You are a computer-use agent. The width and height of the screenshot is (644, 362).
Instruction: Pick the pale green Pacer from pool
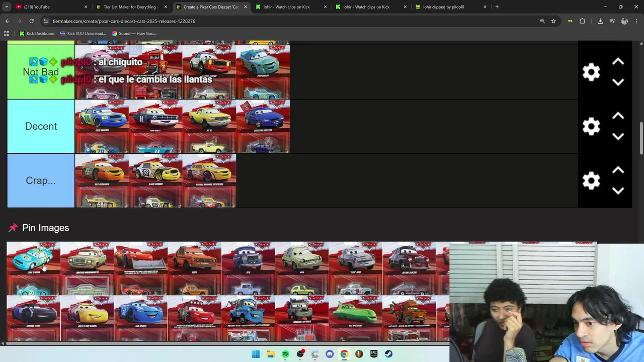tap(302, 268)
